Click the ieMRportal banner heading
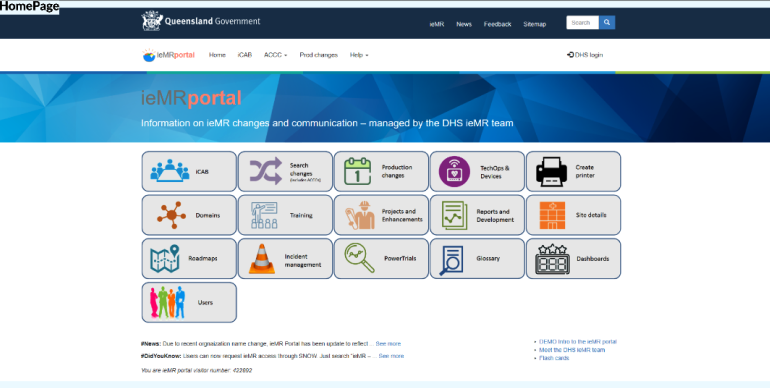Viewport: 770px width, 388px height. tap(191, 98)
